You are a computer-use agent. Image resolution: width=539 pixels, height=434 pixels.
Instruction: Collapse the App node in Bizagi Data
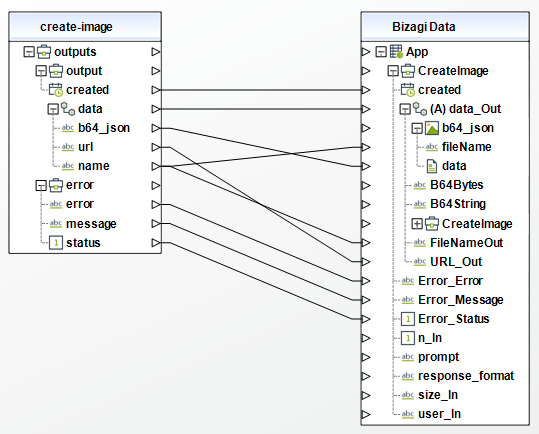pos(381,52)
